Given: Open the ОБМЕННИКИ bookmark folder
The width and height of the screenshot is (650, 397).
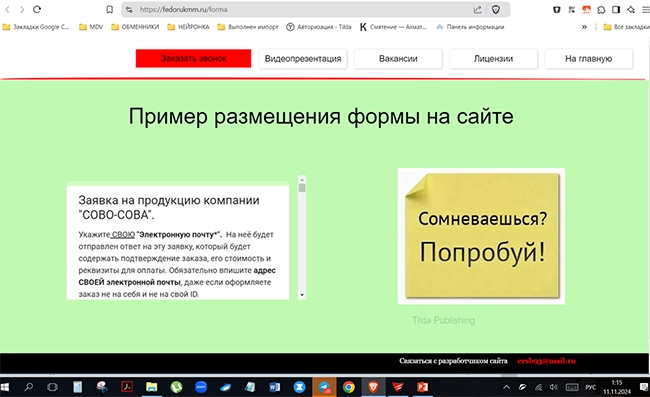Looking at the screenshot, I should tap(135, 27).
